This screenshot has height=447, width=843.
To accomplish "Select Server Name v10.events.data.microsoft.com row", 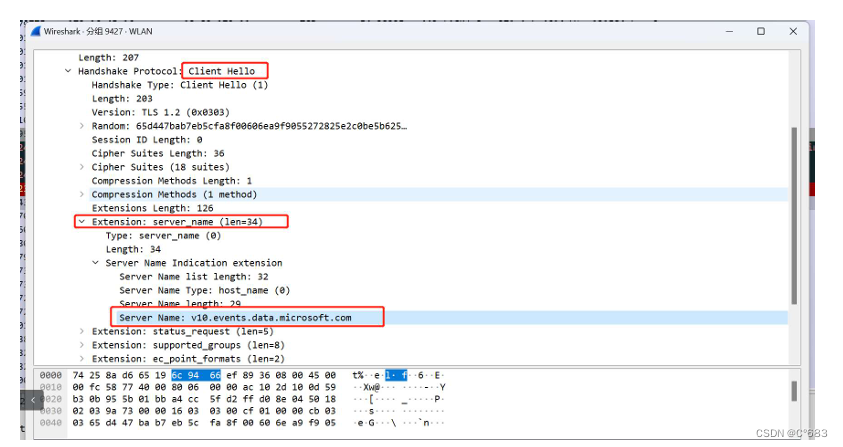I will [x=235, y=318].
